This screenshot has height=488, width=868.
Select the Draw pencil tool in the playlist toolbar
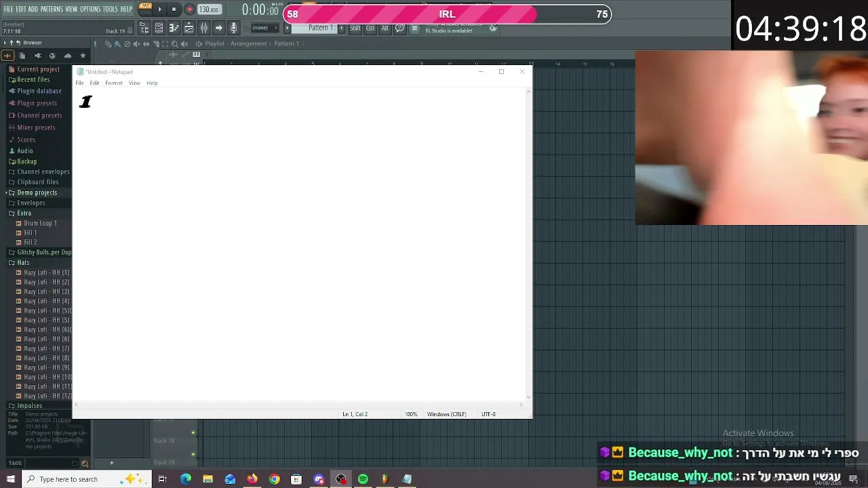pyautogui.click(x=108, y=44)
